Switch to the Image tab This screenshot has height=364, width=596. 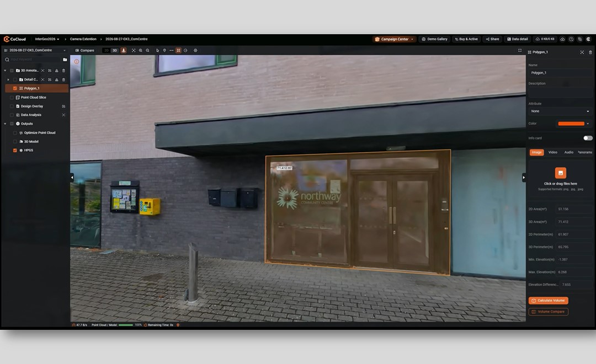point(537,152)
